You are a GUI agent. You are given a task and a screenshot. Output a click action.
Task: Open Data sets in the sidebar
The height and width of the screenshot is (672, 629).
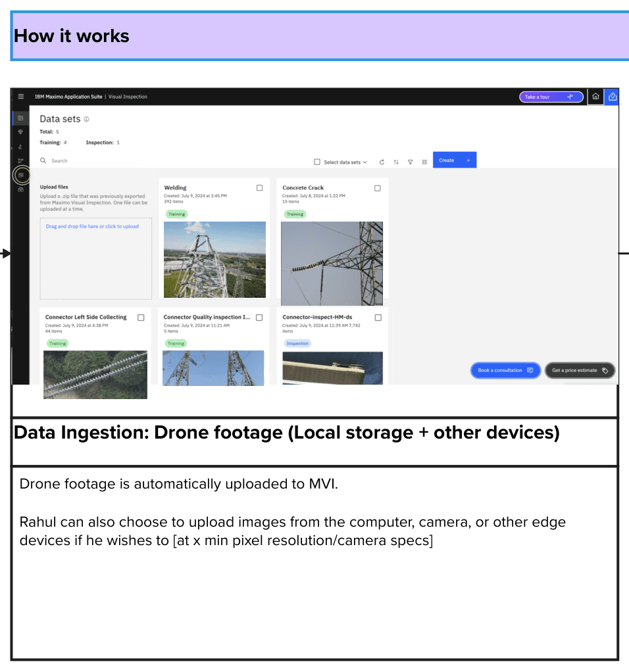tap(20, 118)
